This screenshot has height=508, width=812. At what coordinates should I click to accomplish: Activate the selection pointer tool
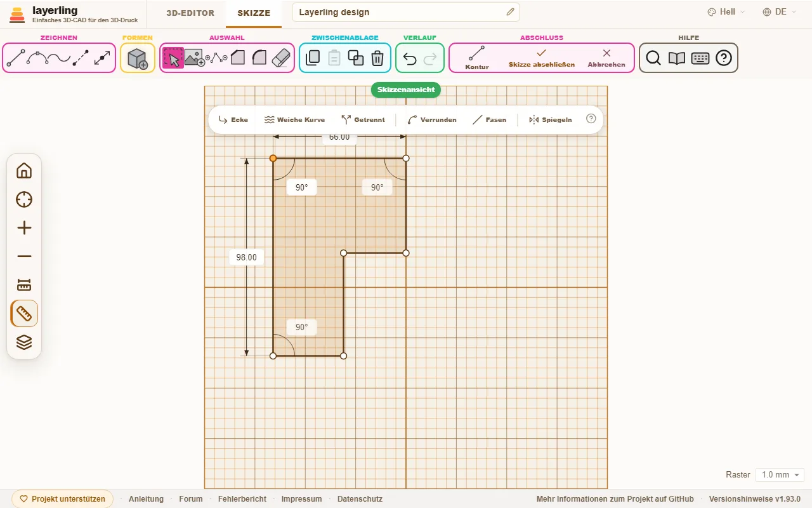click(173, 58)
